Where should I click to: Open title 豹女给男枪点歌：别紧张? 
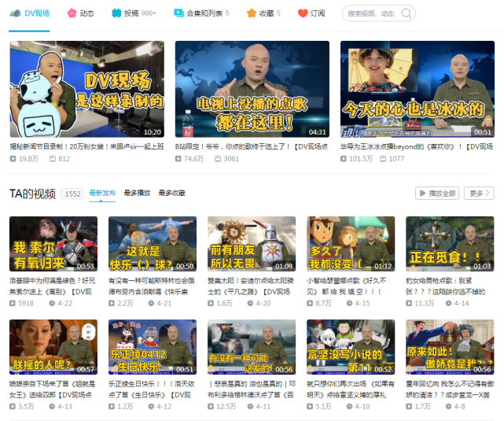[x=446, y=286]
